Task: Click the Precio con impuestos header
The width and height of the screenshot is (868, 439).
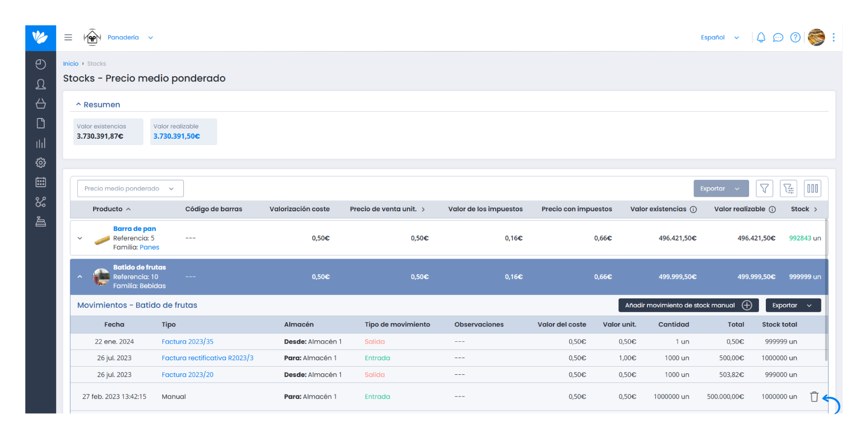Action: pos(576,209)
